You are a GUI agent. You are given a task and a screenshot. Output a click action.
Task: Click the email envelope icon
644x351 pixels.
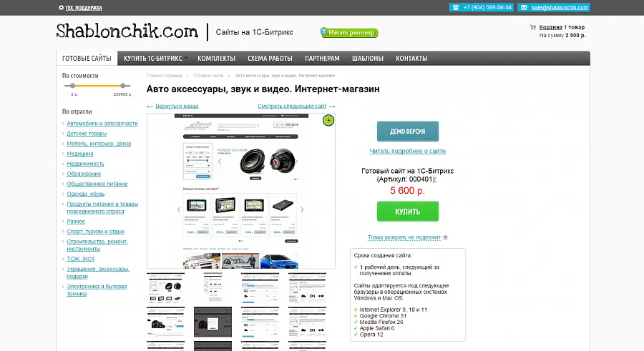click(x=523, y=7)
